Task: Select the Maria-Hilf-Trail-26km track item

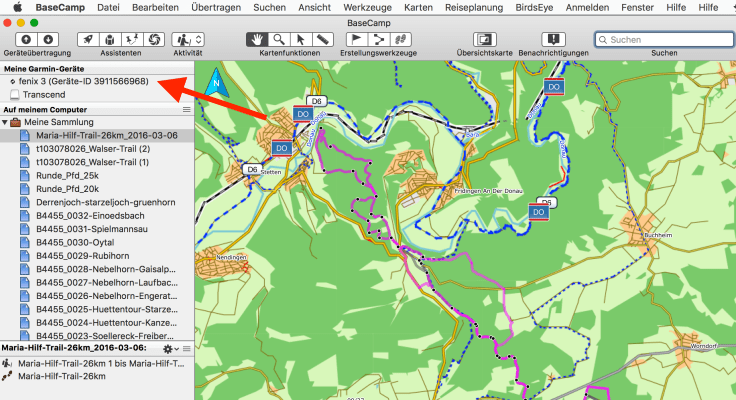Action: pos(62,376)
